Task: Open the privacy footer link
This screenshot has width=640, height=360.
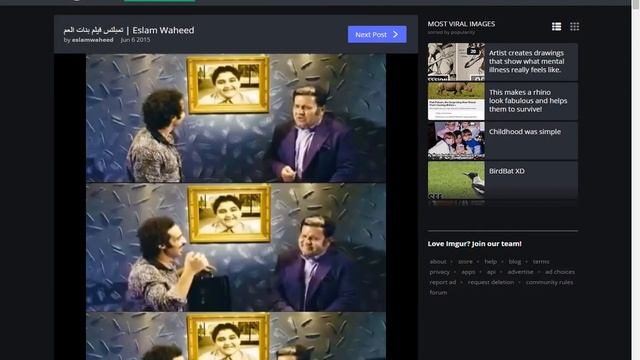Action: click(440, 272)
